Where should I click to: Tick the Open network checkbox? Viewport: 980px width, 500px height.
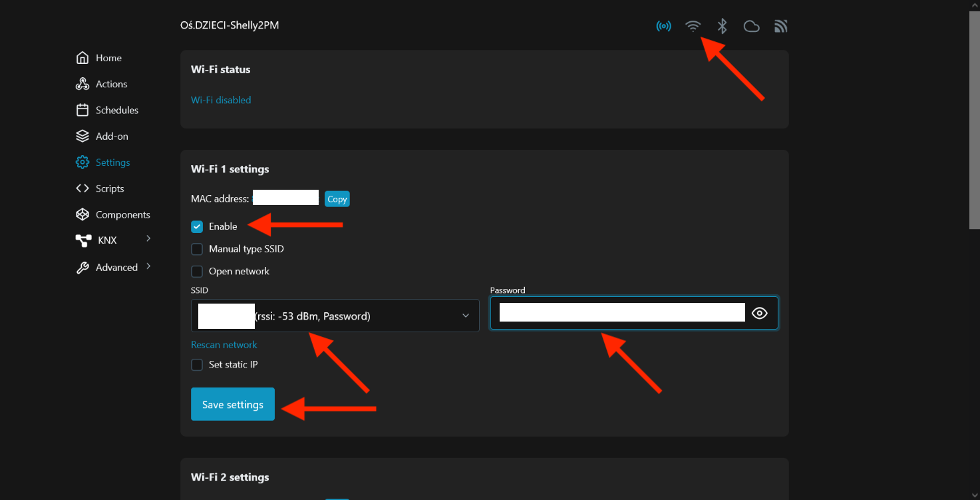point(197,272)
